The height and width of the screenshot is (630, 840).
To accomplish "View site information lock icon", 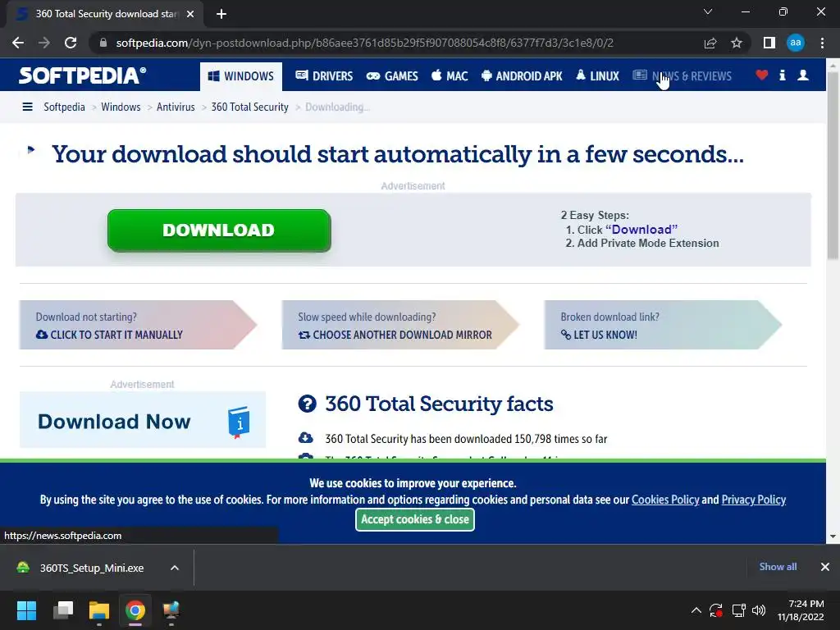I will click(x=103, y=43).
